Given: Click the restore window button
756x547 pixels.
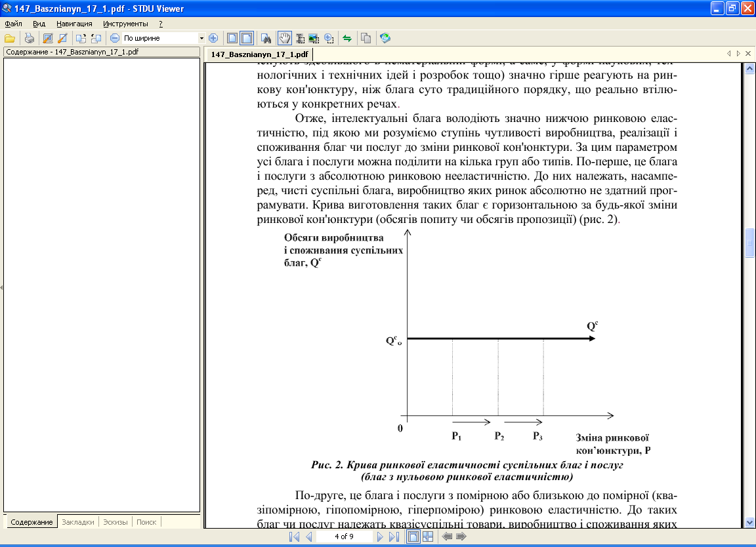Looking at the screenshot, I should 732,8.
